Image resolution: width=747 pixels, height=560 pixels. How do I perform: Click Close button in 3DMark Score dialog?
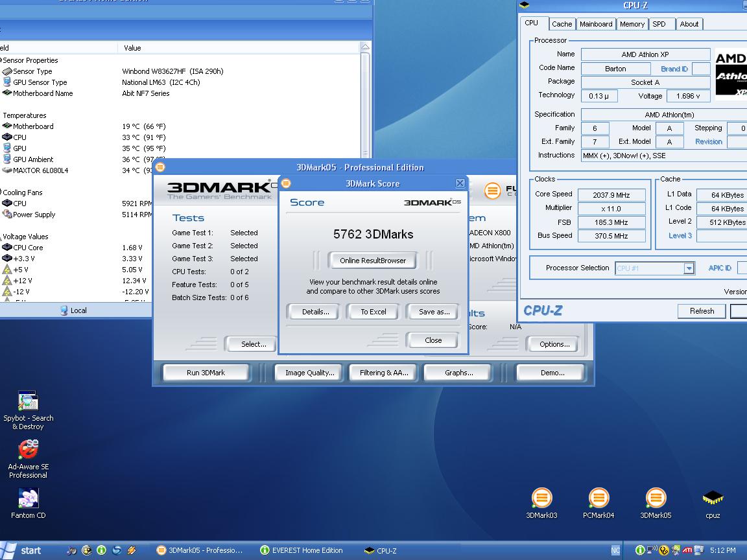(433, 340)
